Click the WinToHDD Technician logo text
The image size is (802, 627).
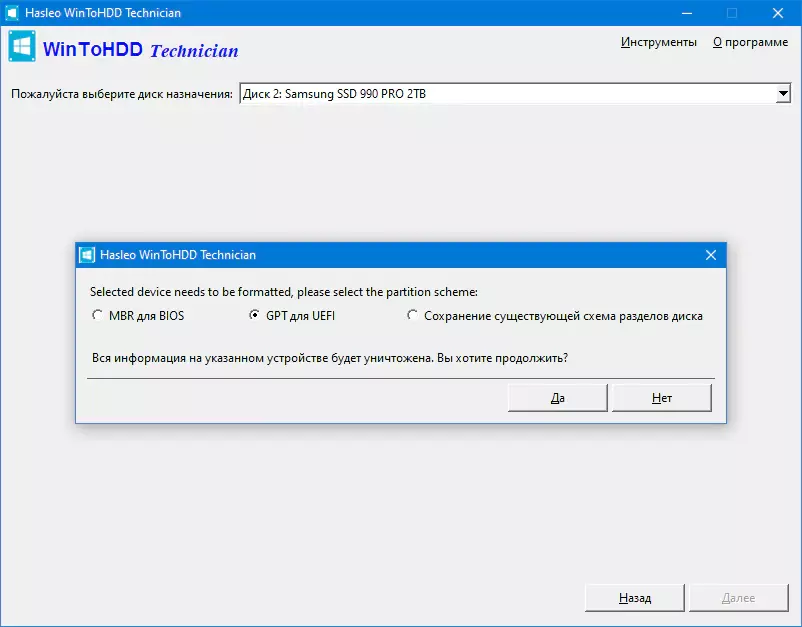point(141,50)
